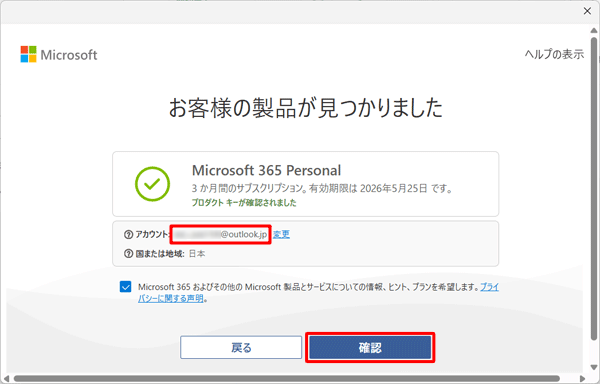Open ヘルプの表示 help link
This screenshot has height=384, width=600.
pyautogui.click(x=554, y=54)
